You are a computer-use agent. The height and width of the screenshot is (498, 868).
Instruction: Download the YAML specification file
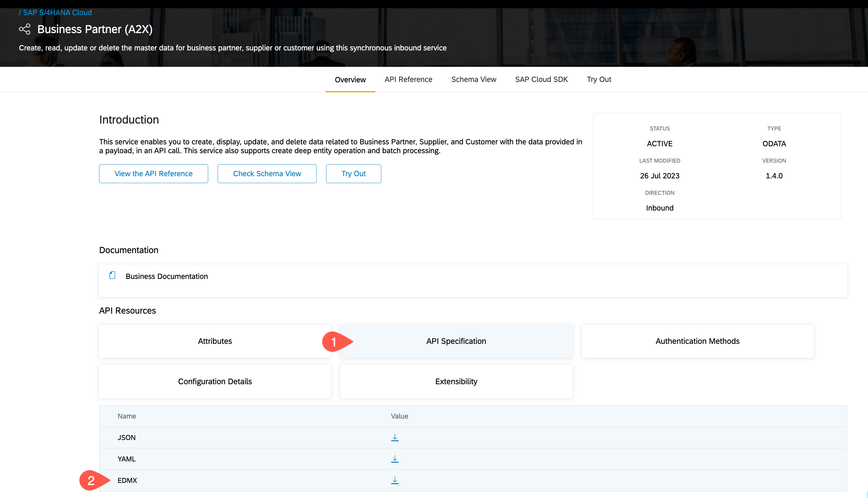tap(395, 459)
